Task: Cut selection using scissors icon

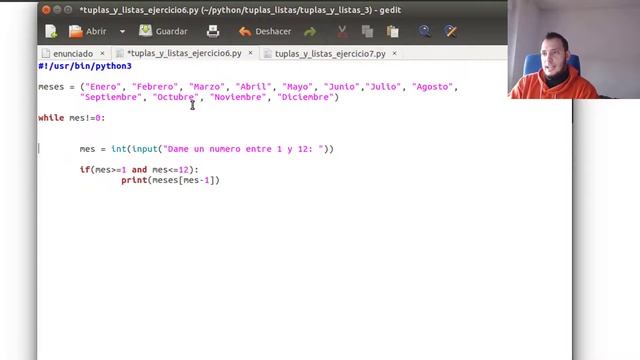Action: [x=342, y=31]
